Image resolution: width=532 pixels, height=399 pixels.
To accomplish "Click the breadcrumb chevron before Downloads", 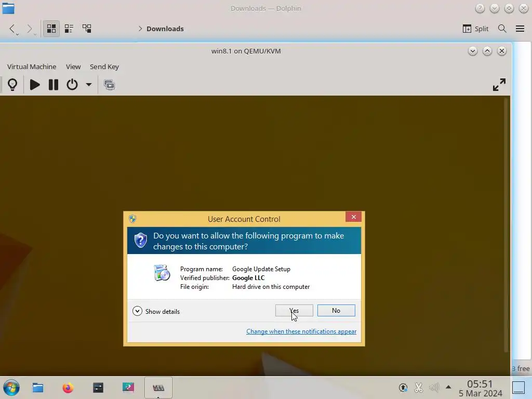I will (140, 29).
